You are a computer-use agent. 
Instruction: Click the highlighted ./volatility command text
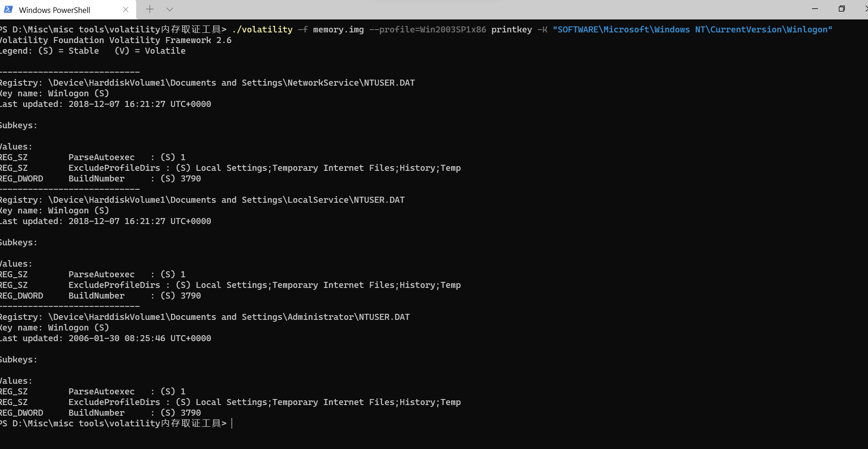(x=263, y=29)
